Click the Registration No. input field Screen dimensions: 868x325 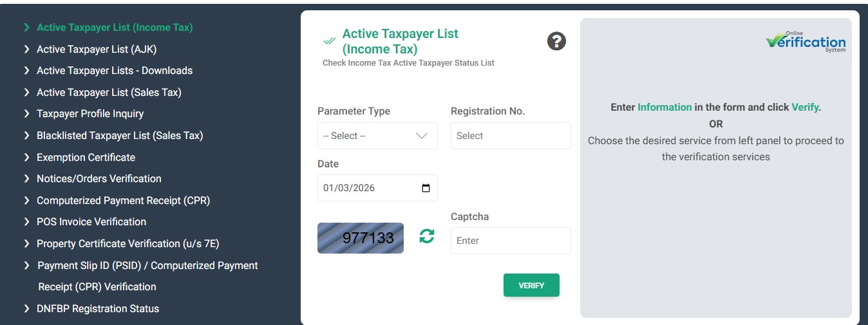[x=511, y=136]
